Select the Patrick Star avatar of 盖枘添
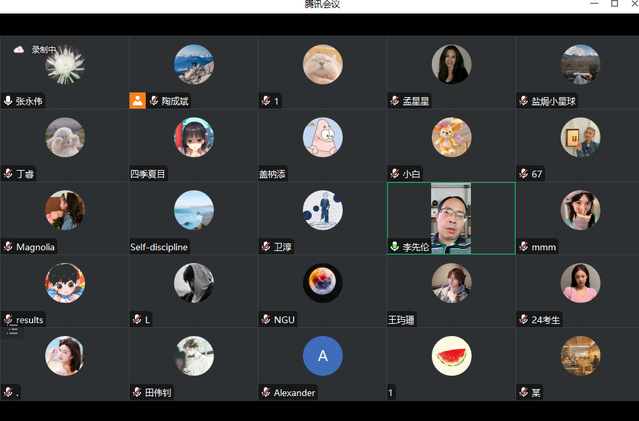This screenshot has height=421, width=639. [322, 137]
